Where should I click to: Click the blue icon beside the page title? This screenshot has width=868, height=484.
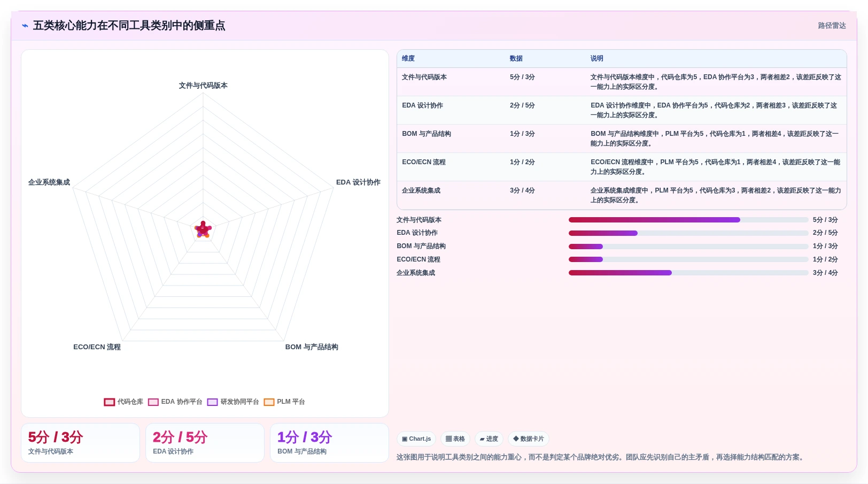click(25, 26)
